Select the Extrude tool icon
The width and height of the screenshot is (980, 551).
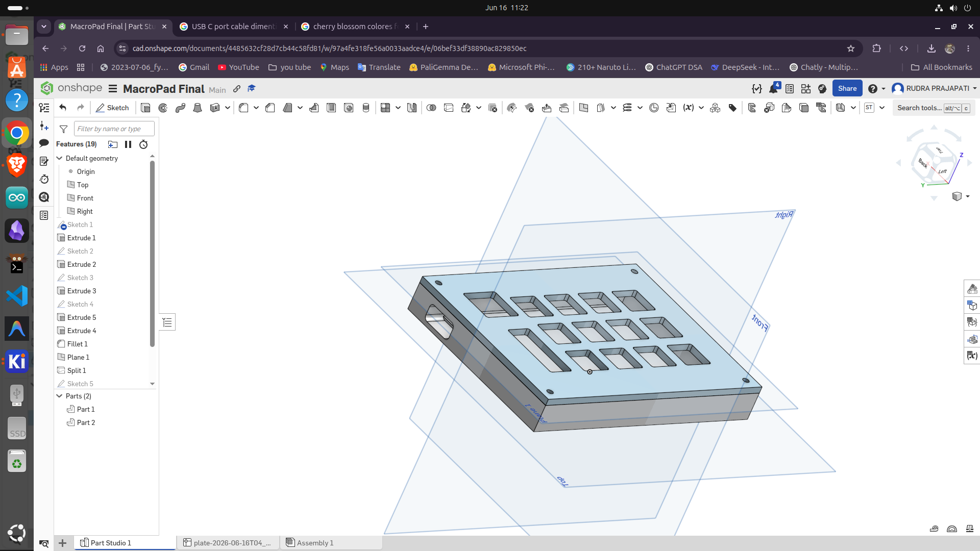[x=145, y=108]
